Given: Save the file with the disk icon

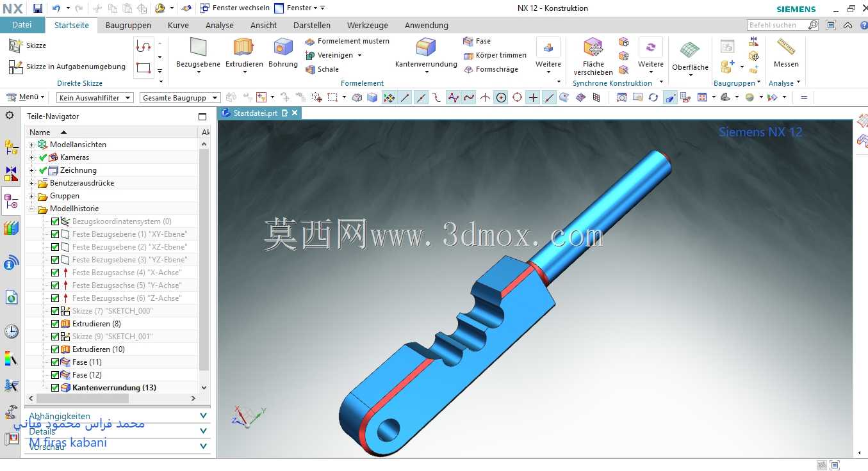Looking at the screenshot, I should point(38,8).
